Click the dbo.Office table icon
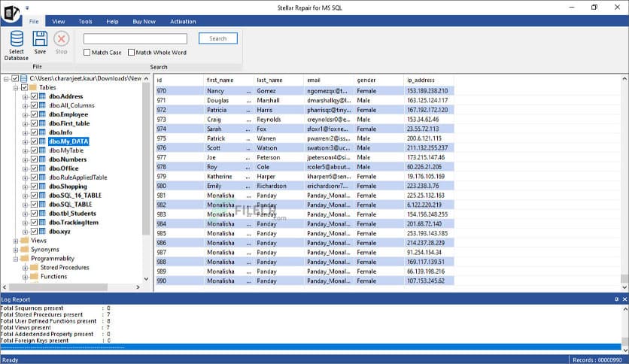The width and height of the screenshot is (629, 364). [x=42, y=168]
